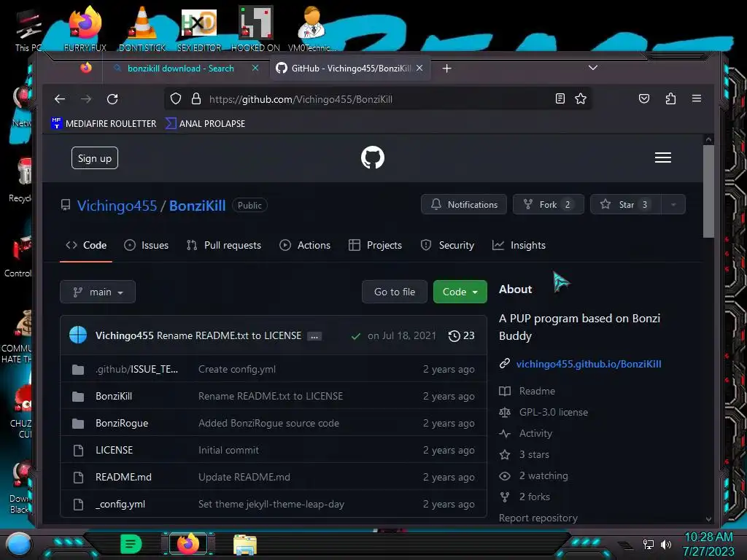747x560 pixels.
Task: Open the GPL-3.0 license link
Action: pos(553,413)
